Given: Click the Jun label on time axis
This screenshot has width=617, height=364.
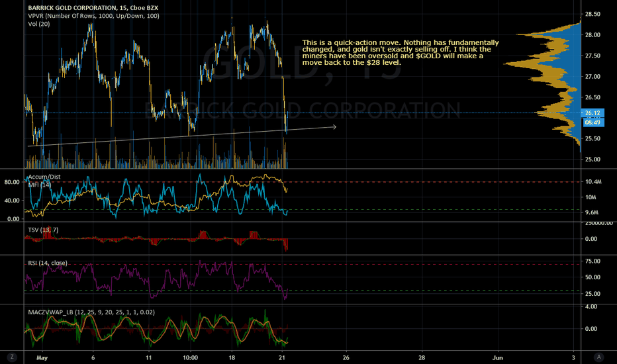Looking at the screenshot, I should [x=498, y=357].
